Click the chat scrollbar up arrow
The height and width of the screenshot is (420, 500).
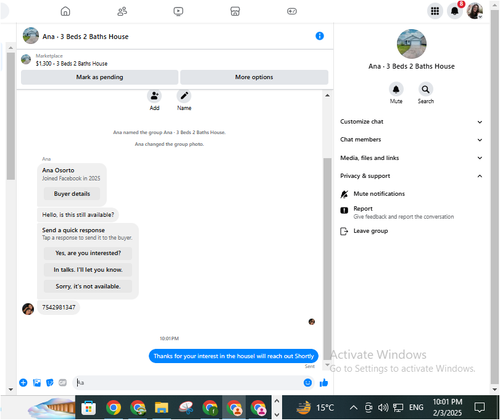click(x=327, y=96)
